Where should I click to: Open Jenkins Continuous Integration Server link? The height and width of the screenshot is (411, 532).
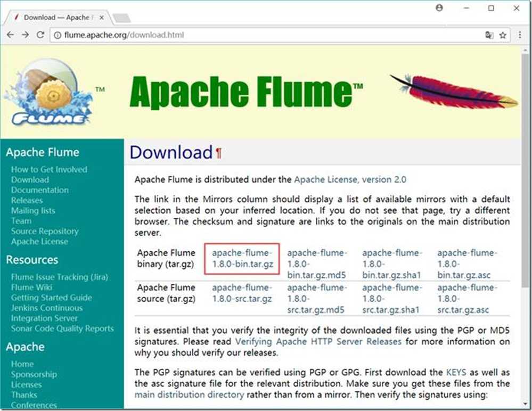(47, 313)
